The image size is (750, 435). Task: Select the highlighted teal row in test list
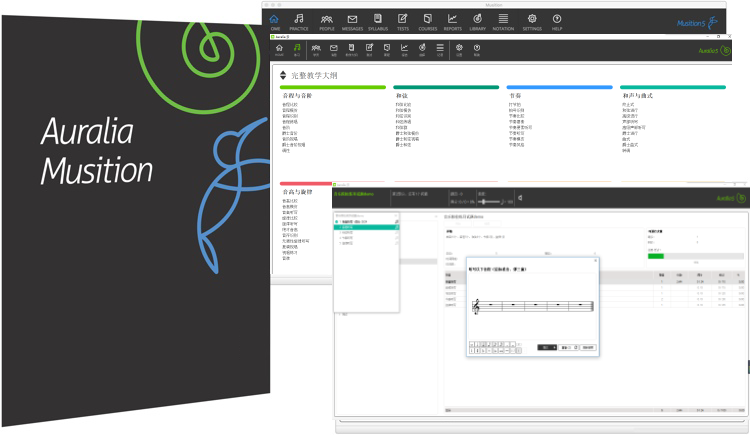click(x=366, y=227)
